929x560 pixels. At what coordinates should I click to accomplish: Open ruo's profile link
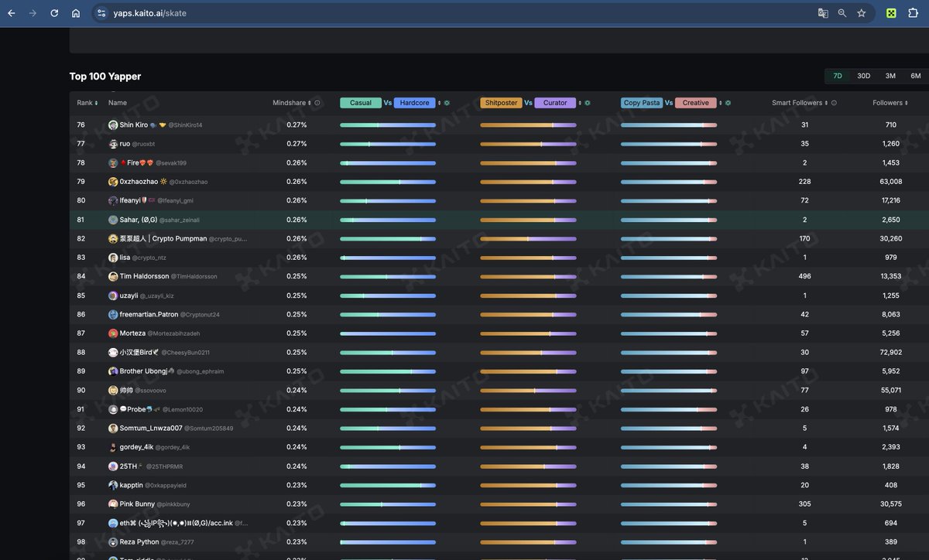125,144
